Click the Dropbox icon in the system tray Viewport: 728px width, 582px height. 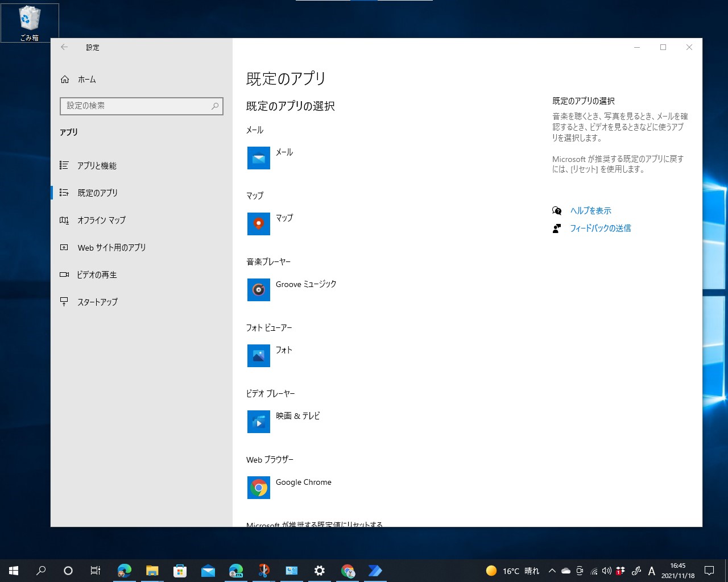point(620,570)
